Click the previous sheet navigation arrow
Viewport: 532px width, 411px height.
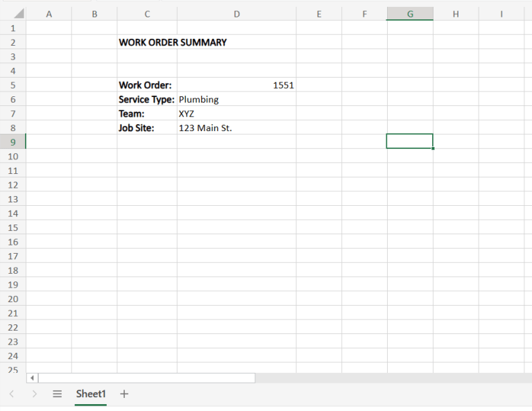pos(12,394)
